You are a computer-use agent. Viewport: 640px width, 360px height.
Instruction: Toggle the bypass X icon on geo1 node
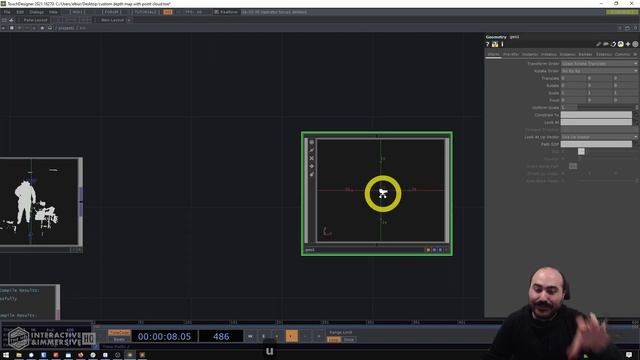(312, 158)
